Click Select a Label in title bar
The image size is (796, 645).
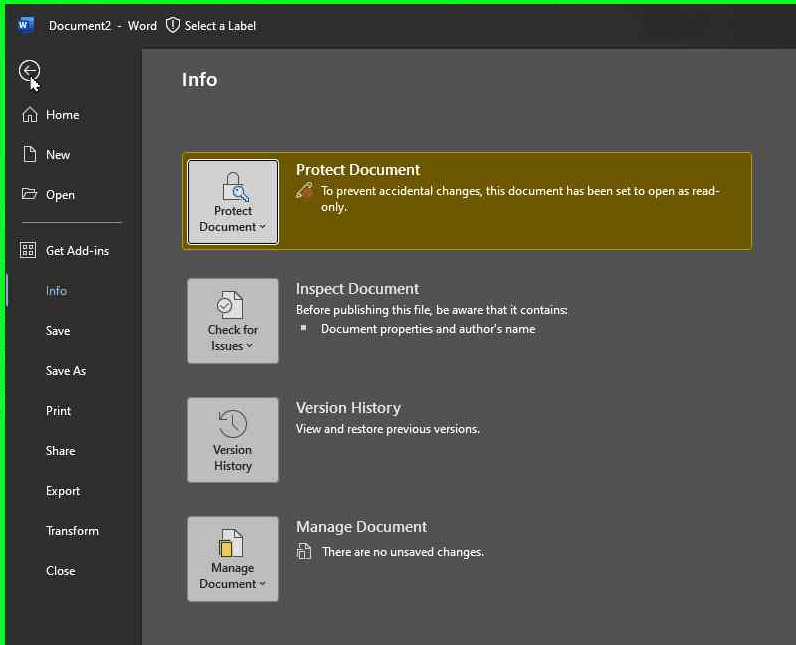click(x=220, y=25)
